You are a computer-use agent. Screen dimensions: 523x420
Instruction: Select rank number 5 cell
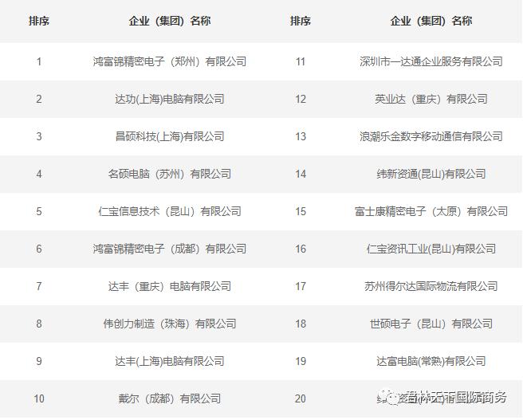pyautogui.click(x=39, y=211)
